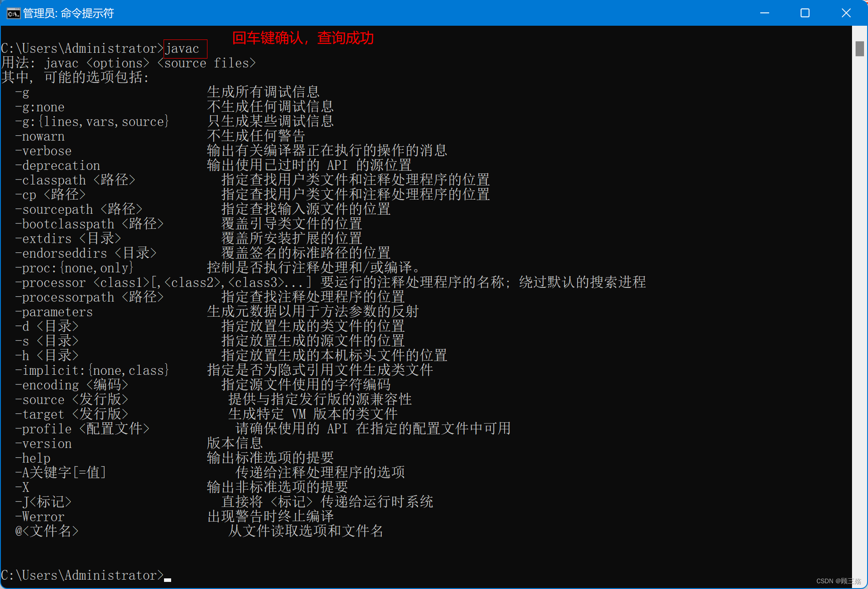Click the '-nowarn' option text
Image resolution: width=868 pixels, height=589 pixels.
point(40,136)
